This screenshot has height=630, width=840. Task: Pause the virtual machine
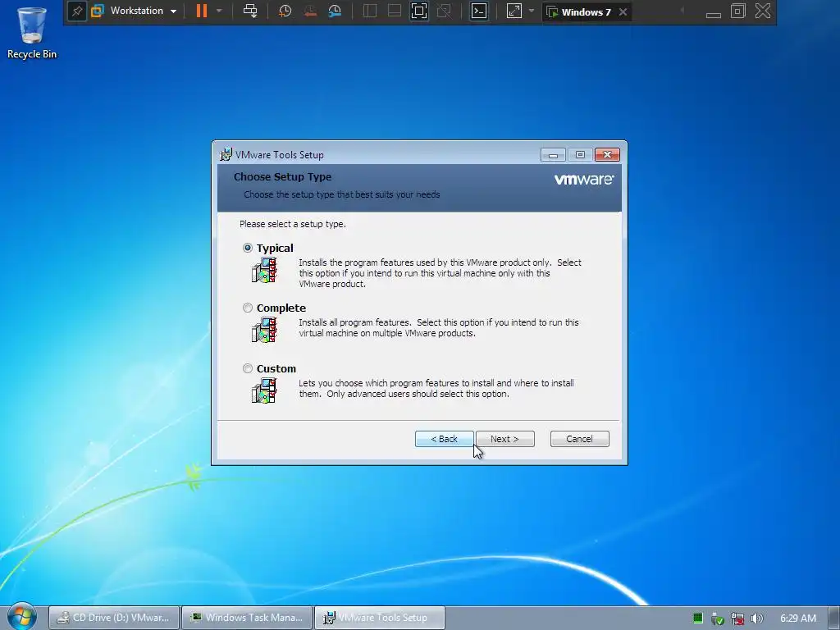pos(202,11)
